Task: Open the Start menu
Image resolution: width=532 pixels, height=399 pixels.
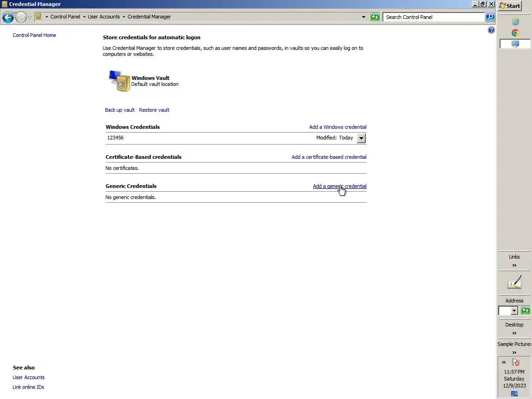Action: pyautogui.click(x=510, y=6)
